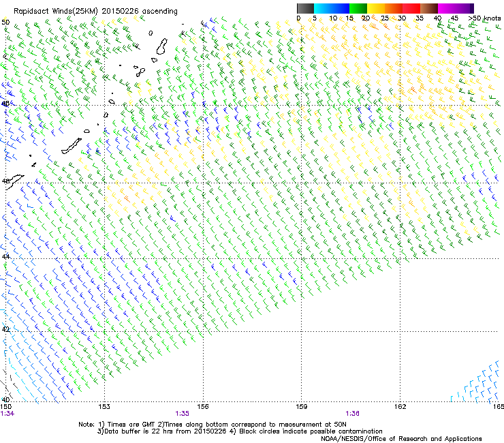The image size is (504, 443).
Task: Click the >50 knots legend label
Action: coord(484,18)
